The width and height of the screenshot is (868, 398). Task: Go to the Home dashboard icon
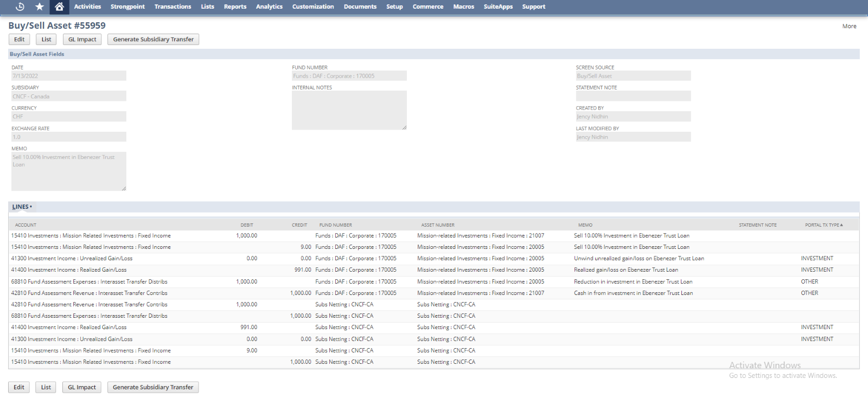point(59,7)
